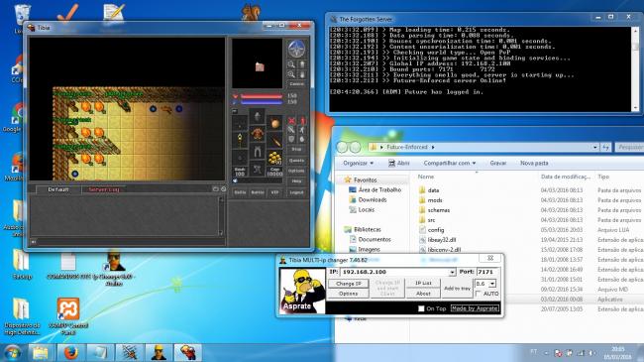
Task: Go back in Explorer folder history
Action: 342,147
